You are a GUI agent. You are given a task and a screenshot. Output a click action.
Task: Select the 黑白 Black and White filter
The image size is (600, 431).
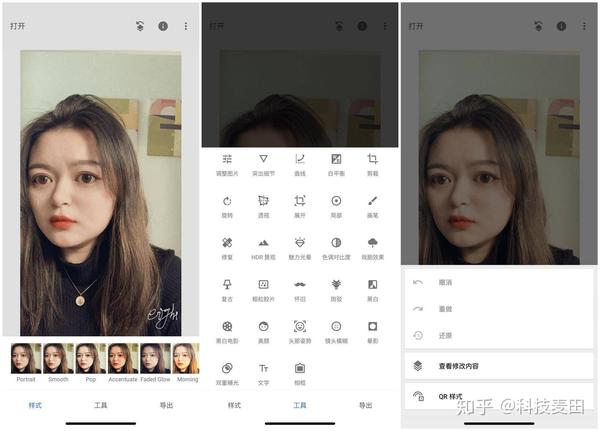(x=372, y=291)
